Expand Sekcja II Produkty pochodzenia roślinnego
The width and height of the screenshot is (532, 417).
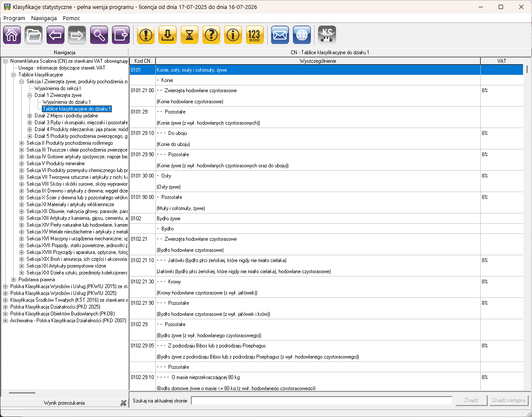pos(22,143)
